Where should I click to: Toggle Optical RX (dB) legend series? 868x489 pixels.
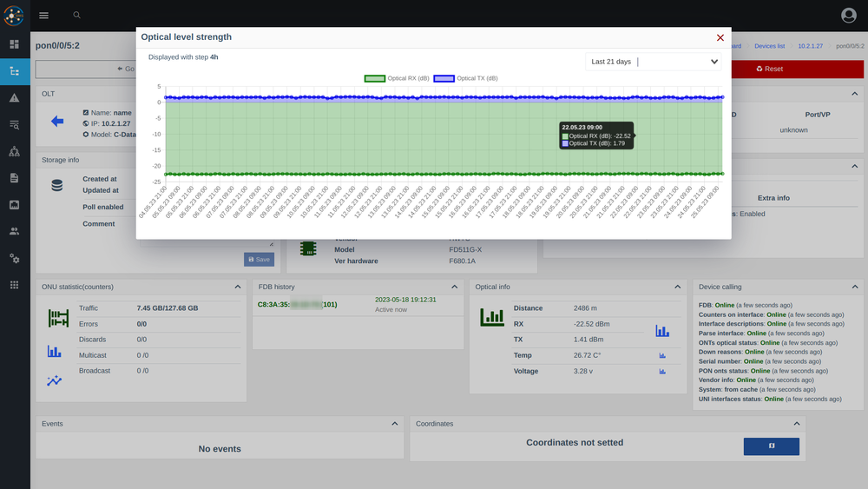[397, 78]
